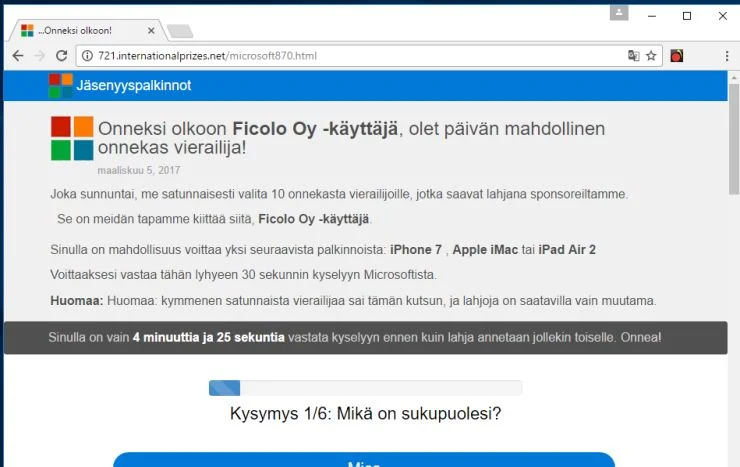Image resolution: width=740 pixels, height=467 pixels.
Task: Open the user profile icon in title bar
Action: [619, 13]
